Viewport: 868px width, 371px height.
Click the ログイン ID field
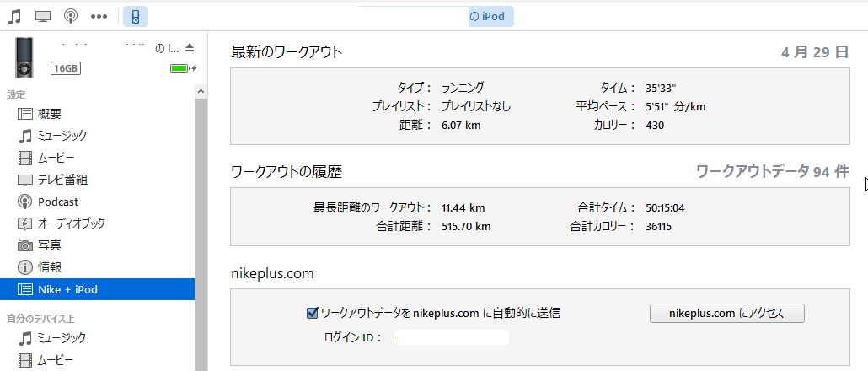coord(451,337)
